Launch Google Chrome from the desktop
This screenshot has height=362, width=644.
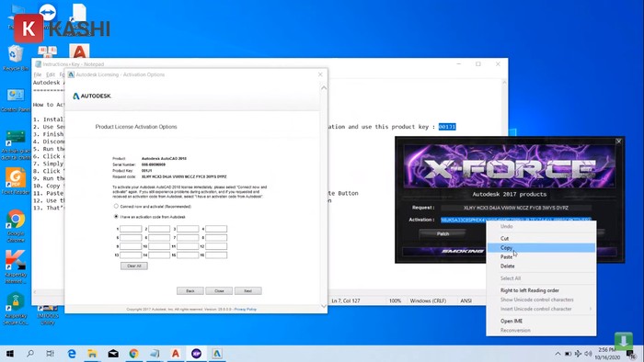(x=16, y=225)
